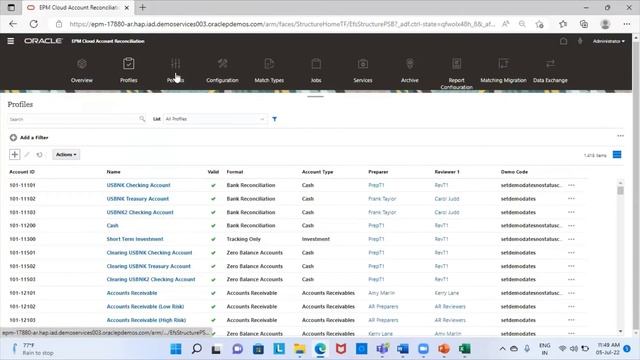Sort by Account ID column header

tap(22, 172)
